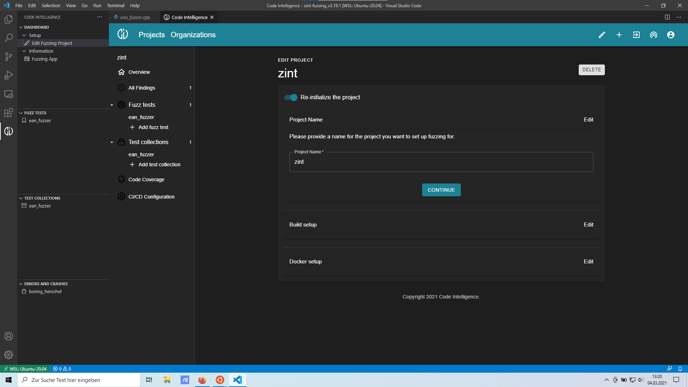Open Projects in header
Image resolution: width=688 pixels, height=387 pixels.
tap(151, 35)
